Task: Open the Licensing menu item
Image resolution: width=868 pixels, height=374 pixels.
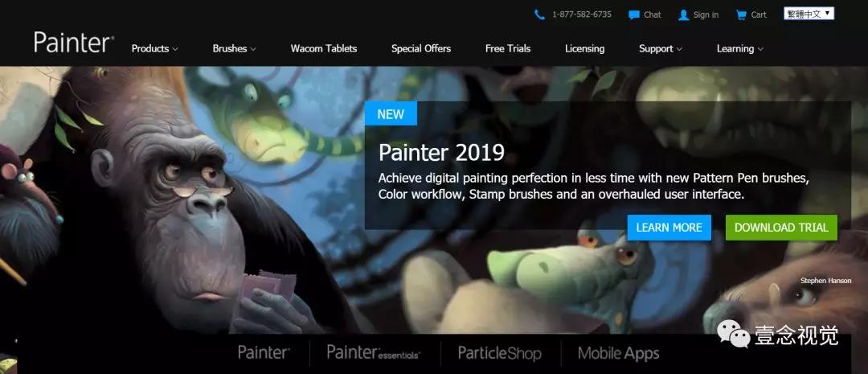Action: 584,49
